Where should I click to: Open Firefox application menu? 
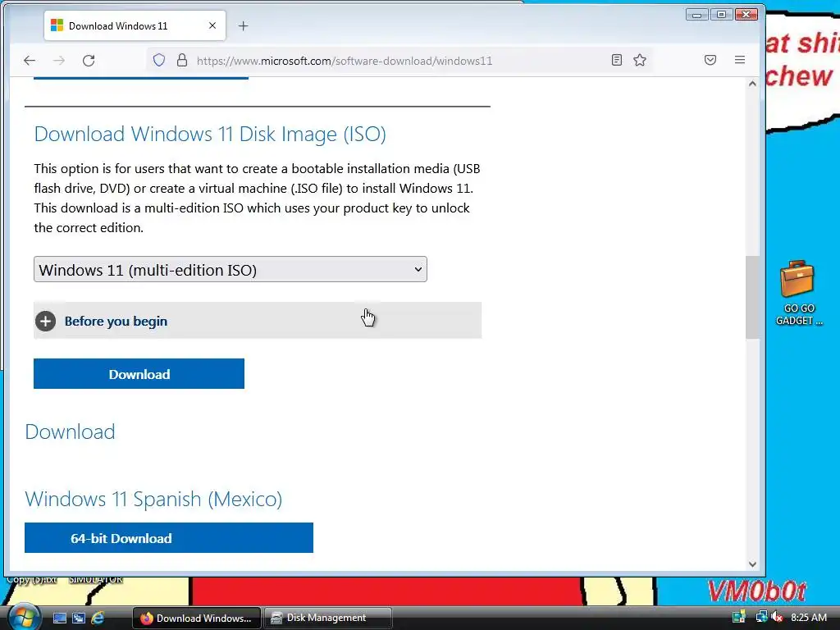coord(740,60)
